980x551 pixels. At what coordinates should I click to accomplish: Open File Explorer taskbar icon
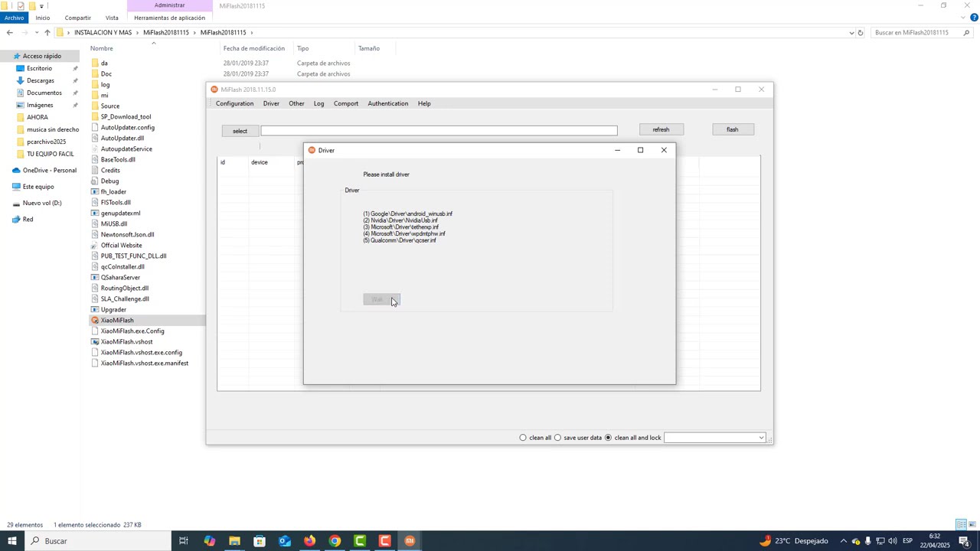point(234,541)
